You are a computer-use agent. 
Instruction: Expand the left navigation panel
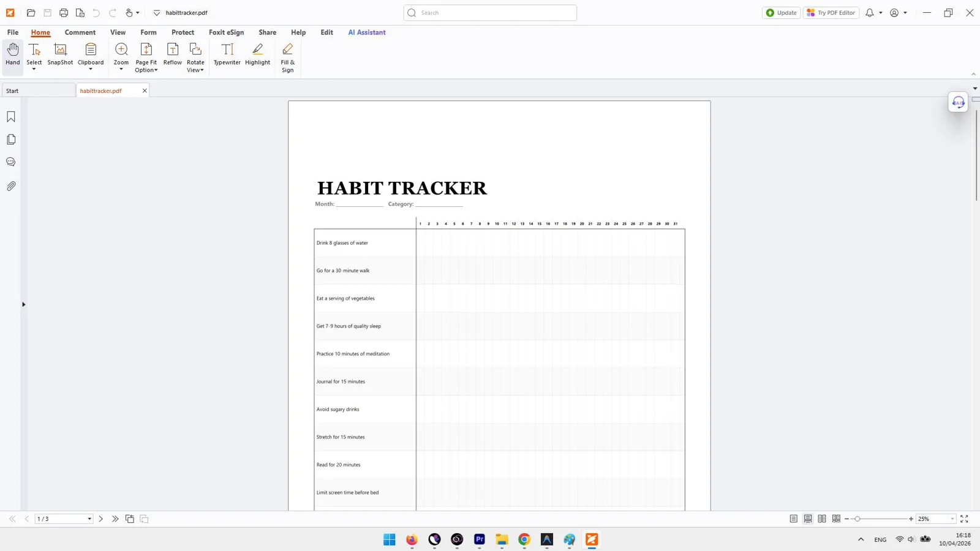pos(23,304)
